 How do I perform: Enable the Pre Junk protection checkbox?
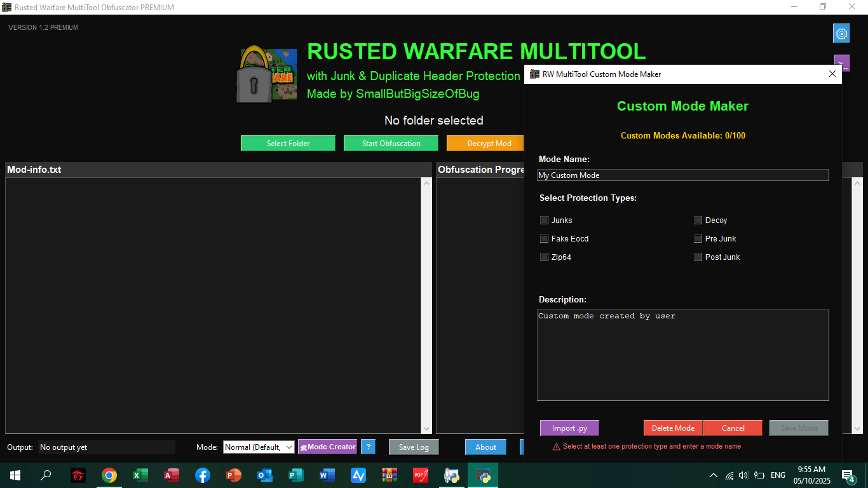point(698,239)
